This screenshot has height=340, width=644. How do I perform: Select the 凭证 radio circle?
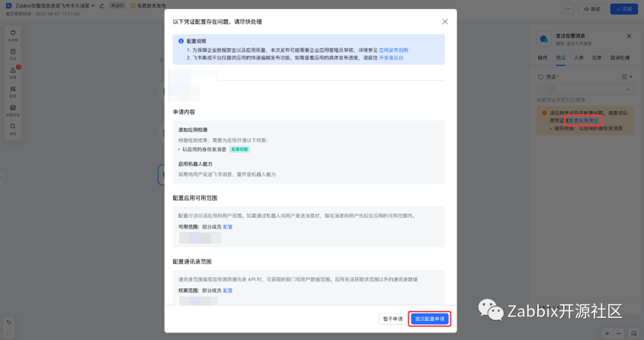[540, 77]
